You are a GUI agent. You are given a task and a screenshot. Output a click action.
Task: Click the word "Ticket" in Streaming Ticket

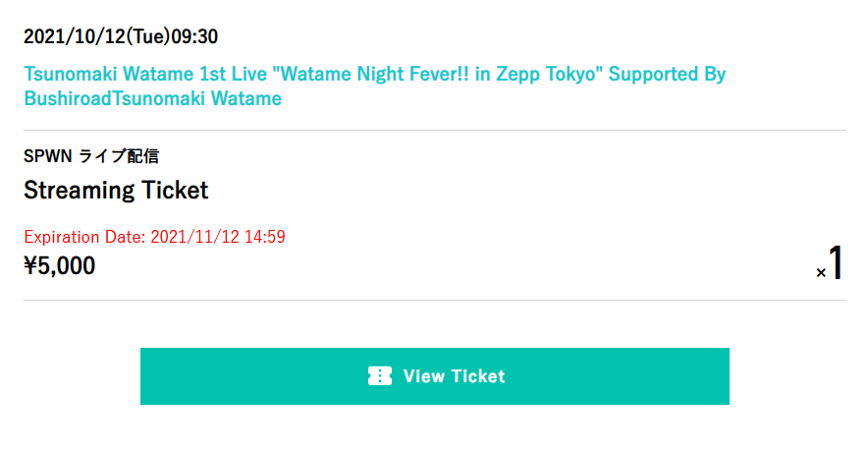pyautogui.click(x=175, y=190)
